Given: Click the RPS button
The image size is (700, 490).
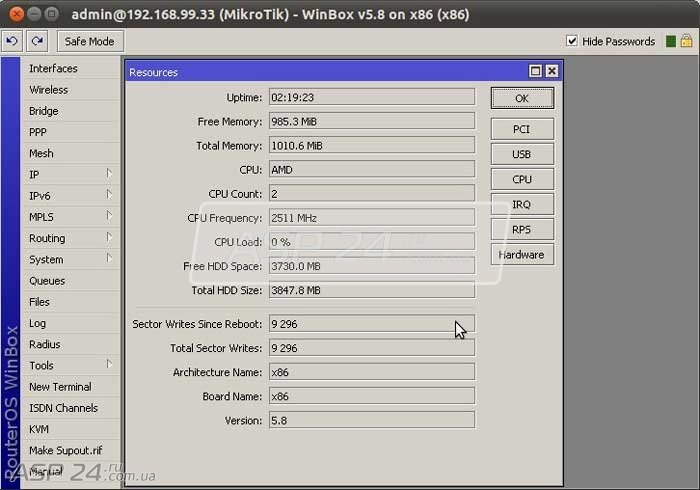Looking at the screenshot, I should click(x=522, y=229).
